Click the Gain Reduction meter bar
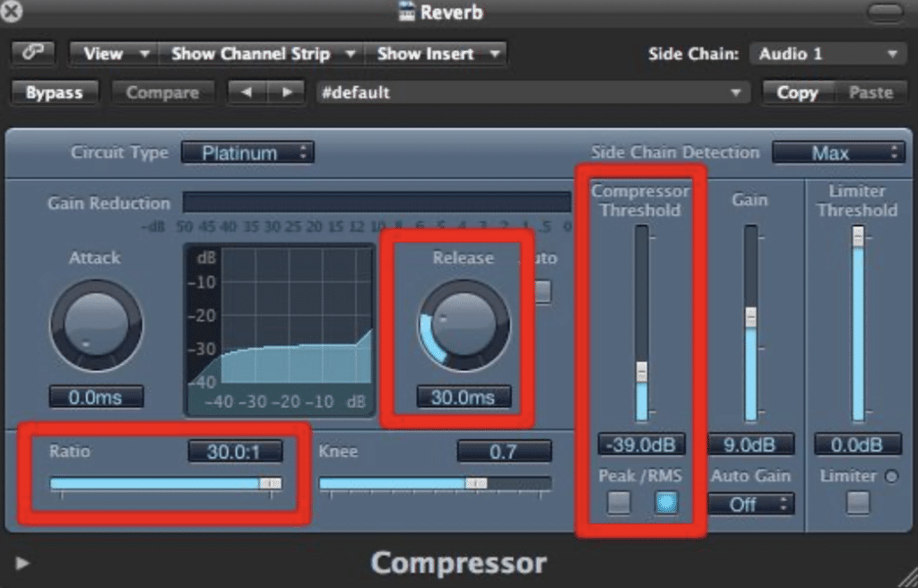The image size is (918, 588). (377, 203)
